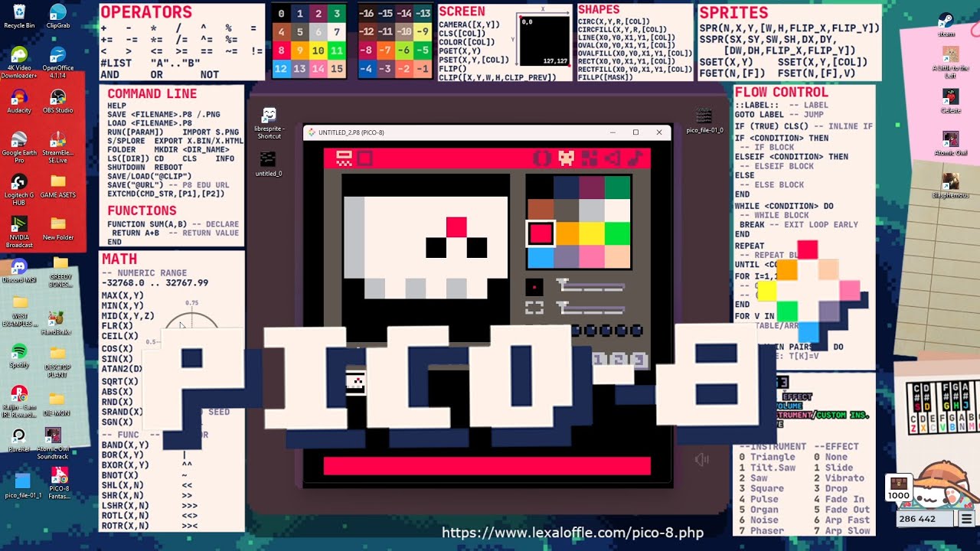This screenshot has height=551, width=980.
Task: Open HandBrake desktop shortcut
Action: pos(56,323)
